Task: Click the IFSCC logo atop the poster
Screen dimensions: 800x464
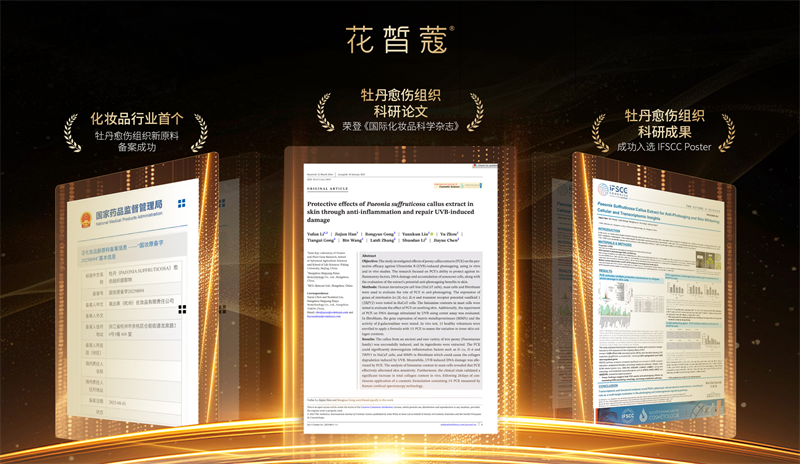Action: click(612, 190)
